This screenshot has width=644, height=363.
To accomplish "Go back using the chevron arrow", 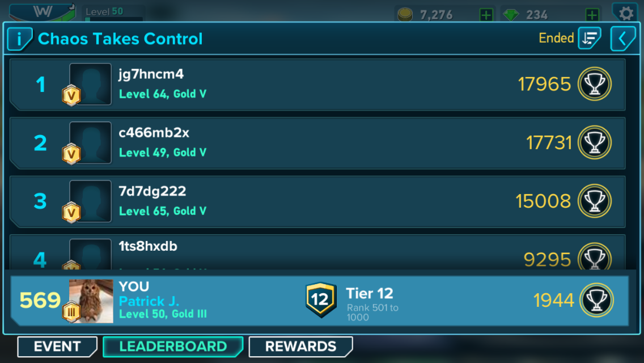I will [x=622, y=39].
